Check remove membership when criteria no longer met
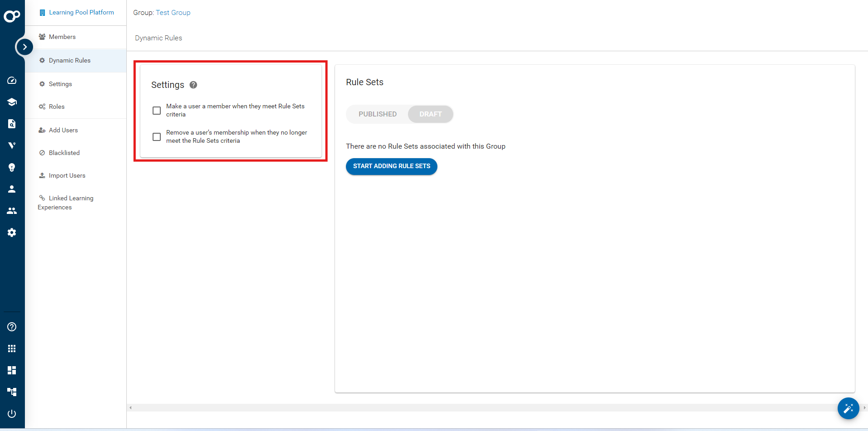The image size is (868, 431). 157,136
